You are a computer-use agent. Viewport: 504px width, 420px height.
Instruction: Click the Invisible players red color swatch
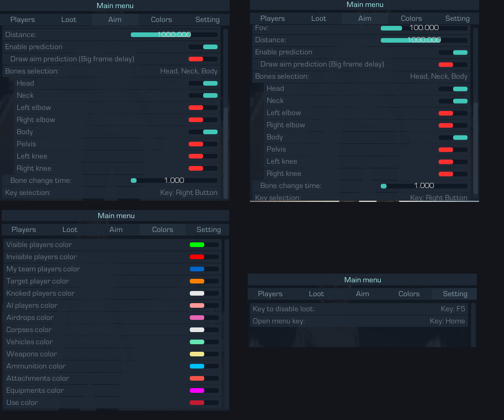tap(197, 256)
